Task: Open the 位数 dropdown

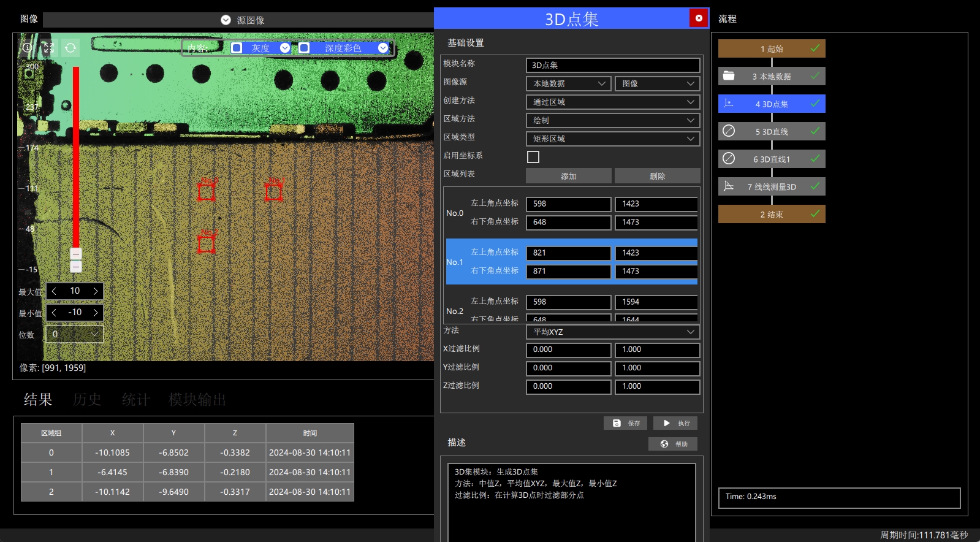Action: pos(75,334)
